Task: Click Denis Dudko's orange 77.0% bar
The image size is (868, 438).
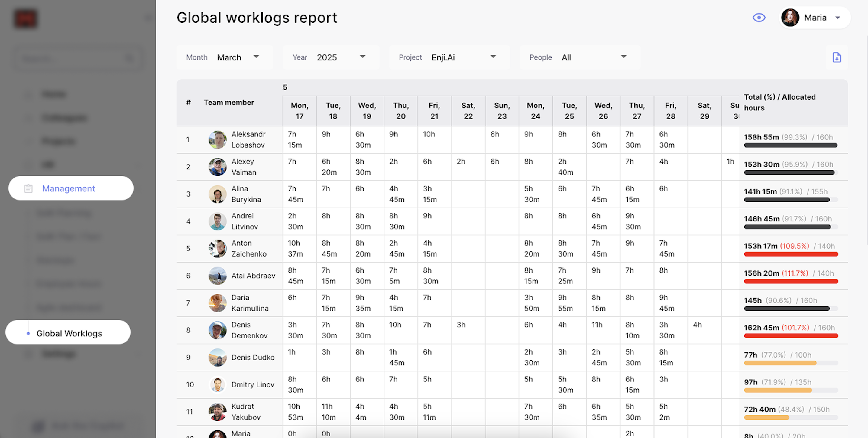Action: 791,363
